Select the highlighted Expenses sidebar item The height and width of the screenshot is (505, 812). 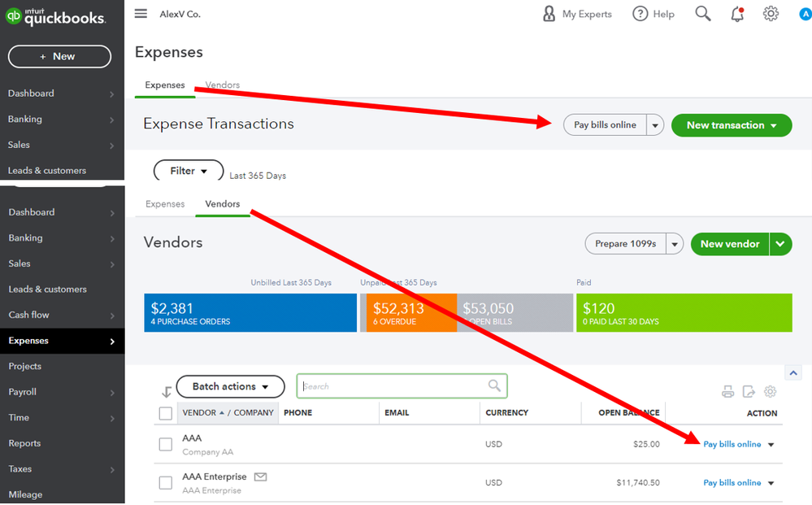(62, 341)
